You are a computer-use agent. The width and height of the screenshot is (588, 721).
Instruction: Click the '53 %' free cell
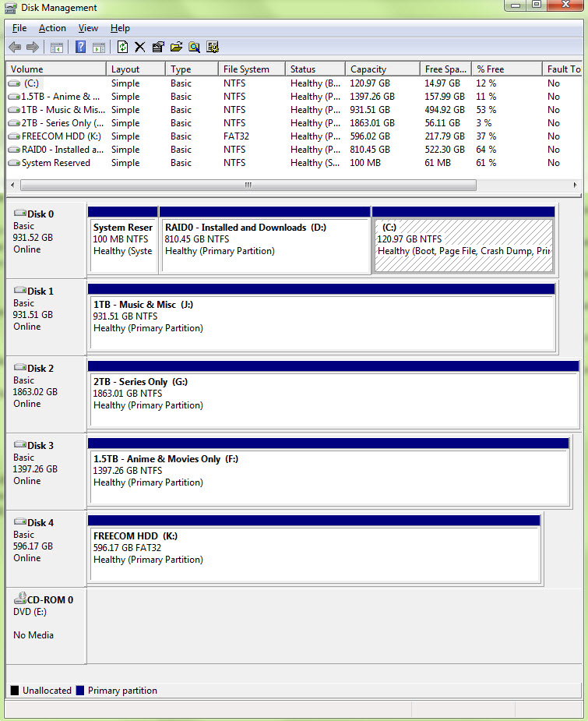[486, 110]
